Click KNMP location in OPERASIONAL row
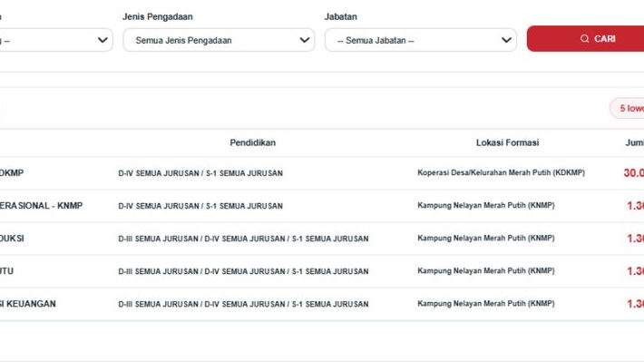 [x=486, y=205]
